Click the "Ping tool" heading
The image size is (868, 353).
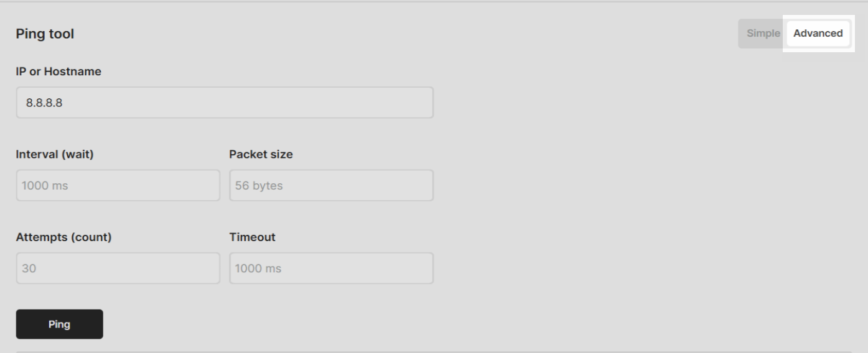pyautogui.click(x=45, y=34)
